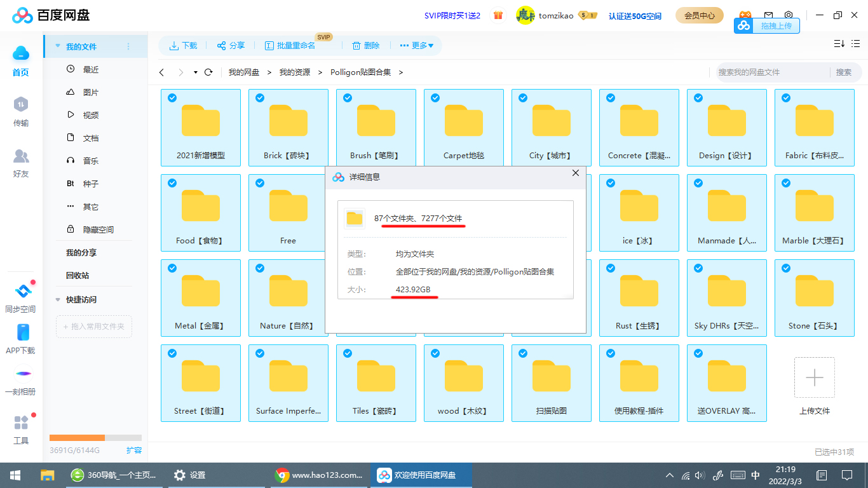Collapse the 快捷访问 section
868x488 pixels.
coord(58,299)
